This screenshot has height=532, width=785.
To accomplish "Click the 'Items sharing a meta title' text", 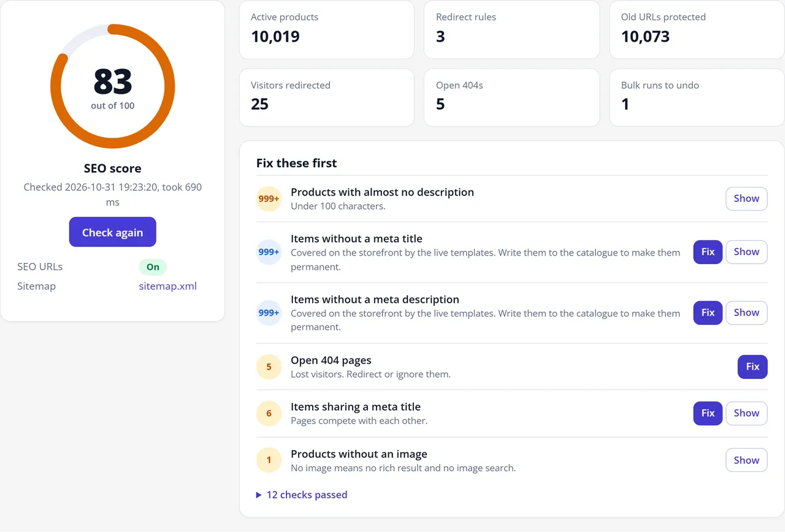I will pyautogui.click(x=356, y=406).
